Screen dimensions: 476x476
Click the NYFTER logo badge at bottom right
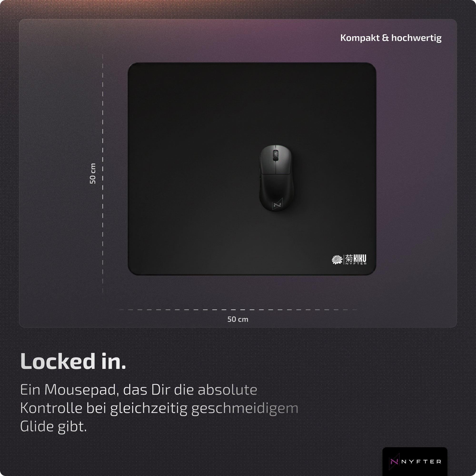(x=415, y=461)
